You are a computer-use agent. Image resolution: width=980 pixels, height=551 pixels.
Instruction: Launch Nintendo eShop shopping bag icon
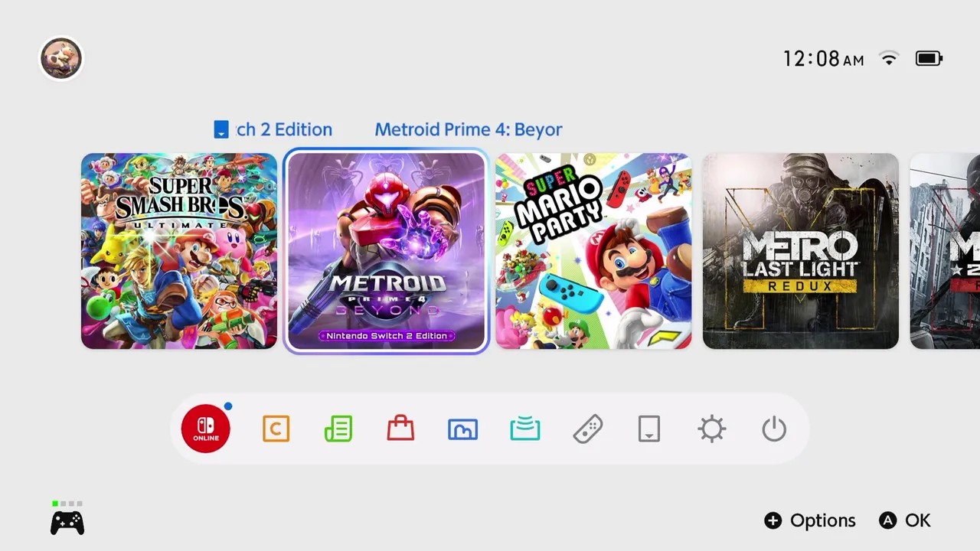400,429
